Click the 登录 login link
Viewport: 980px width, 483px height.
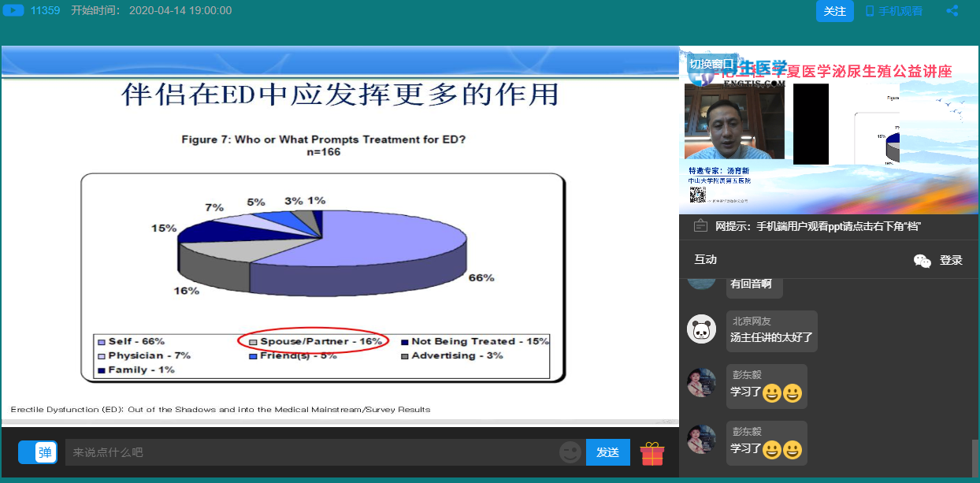(951, 261)
